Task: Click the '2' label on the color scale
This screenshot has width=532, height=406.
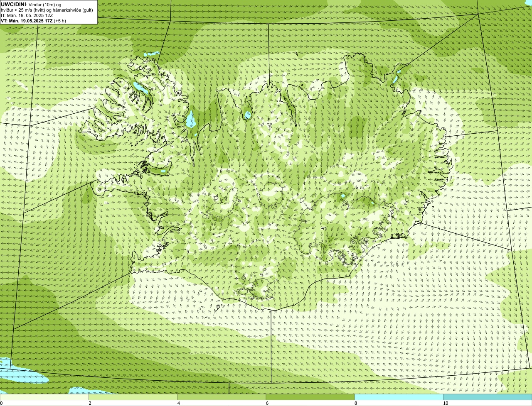Action: coord(90,403)
